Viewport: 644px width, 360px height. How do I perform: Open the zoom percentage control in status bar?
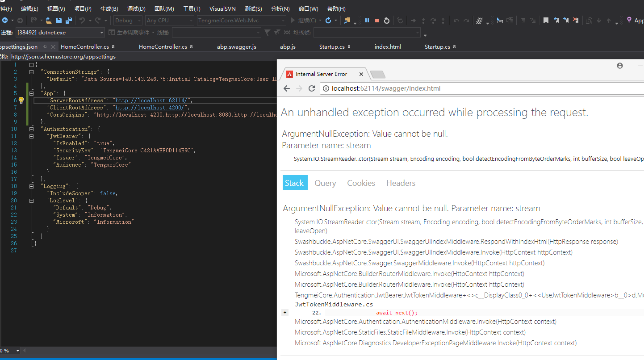tap(7, 351)
